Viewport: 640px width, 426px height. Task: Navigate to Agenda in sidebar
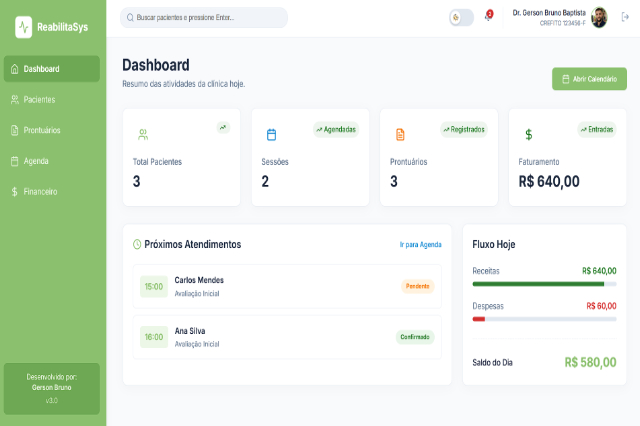point(52,161)
